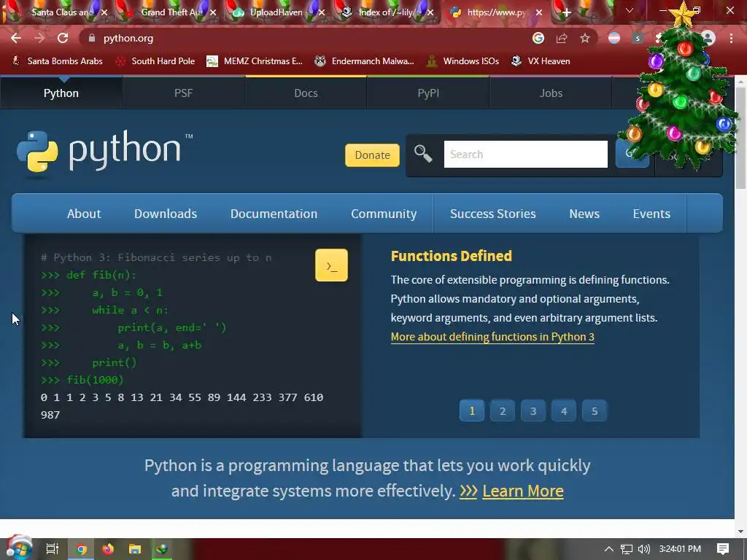This screenshot has width=747, height=560.
Task: Open the Docs top navigation tab
Action: point(306,93)
